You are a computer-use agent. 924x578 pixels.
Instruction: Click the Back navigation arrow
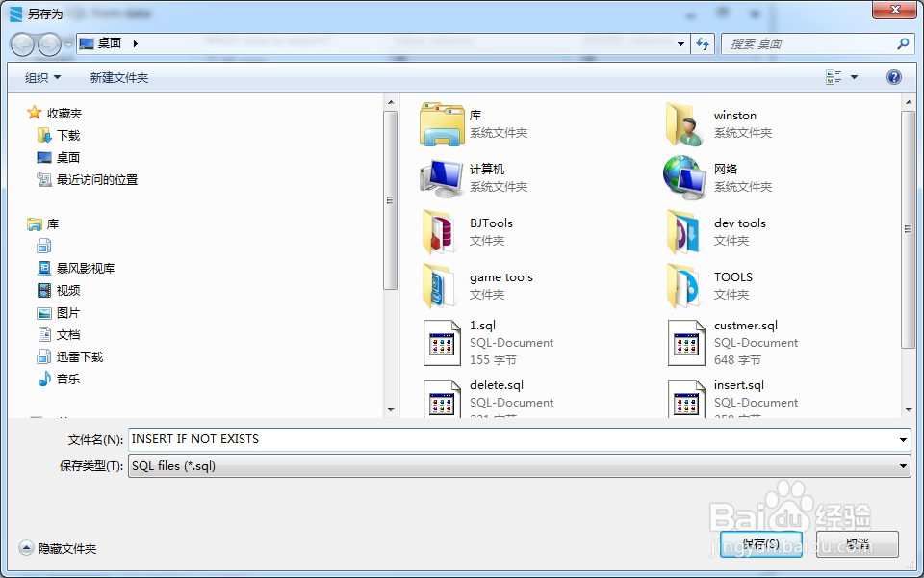22,44
